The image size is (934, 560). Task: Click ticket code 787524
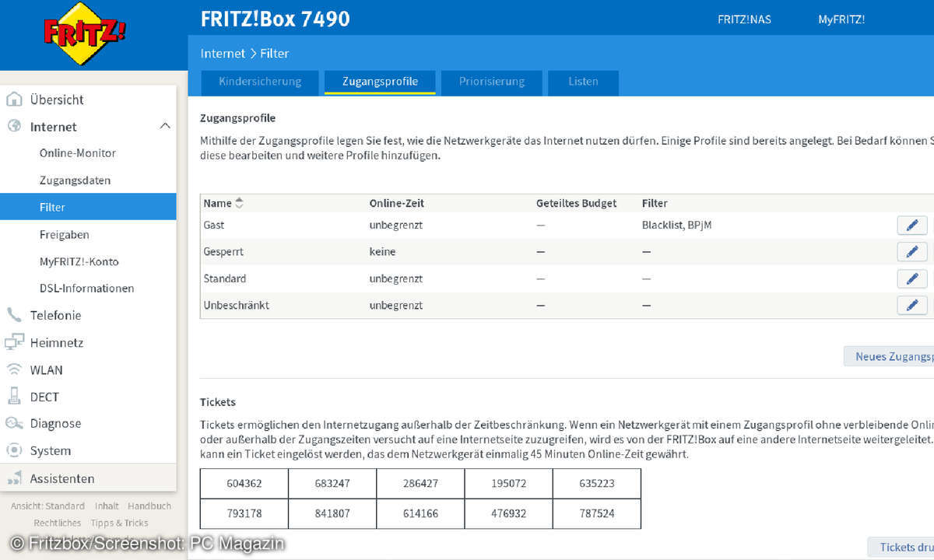[x=597, y=513]
